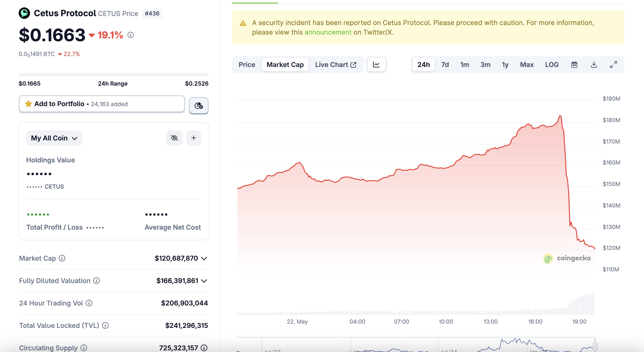Click the mini overview navigator chart
The height and width of the screenshot is (352, 644).
pyautogui.click(x=416, y=345)
